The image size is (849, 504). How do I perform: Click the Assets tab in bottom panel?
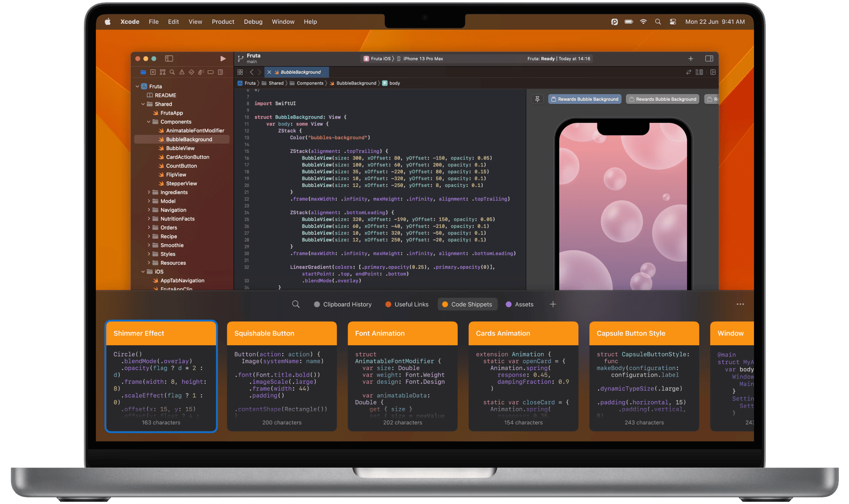[521, 305]
